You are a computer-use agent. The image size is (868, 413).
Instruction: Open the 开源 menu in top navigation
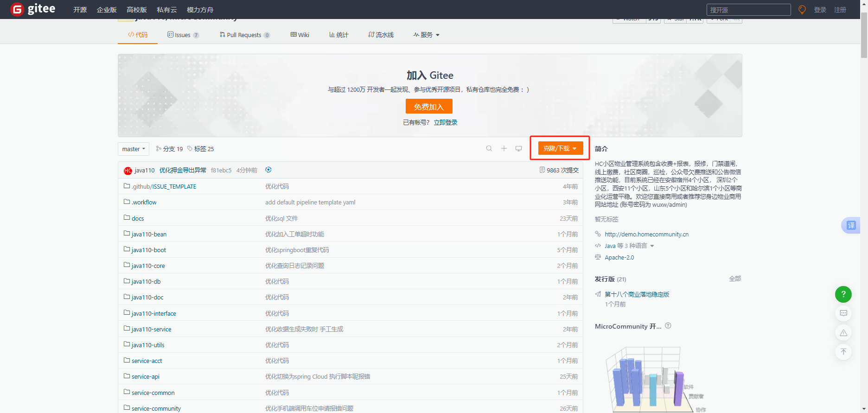(x=80, y=10)
